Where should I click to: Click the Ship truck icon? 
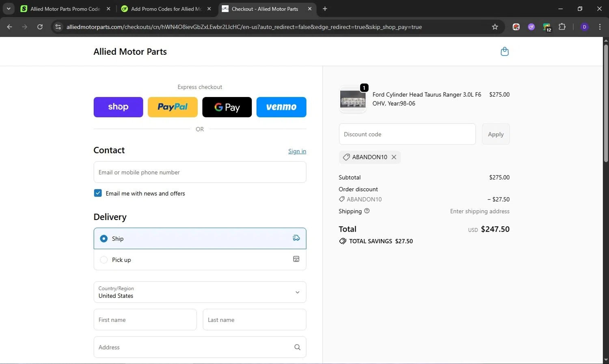296,238
